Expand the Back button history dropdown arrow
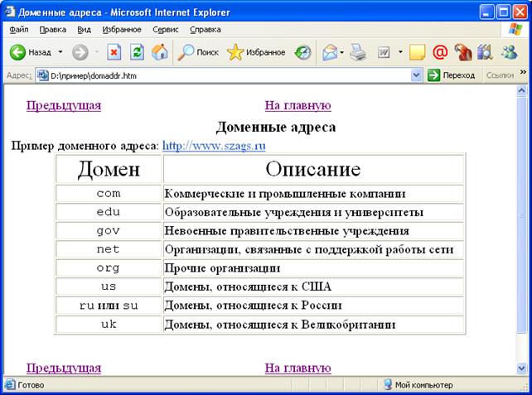The height and width of the screenshot is (395, 532). pyautogui.click(x=60, y=52)
